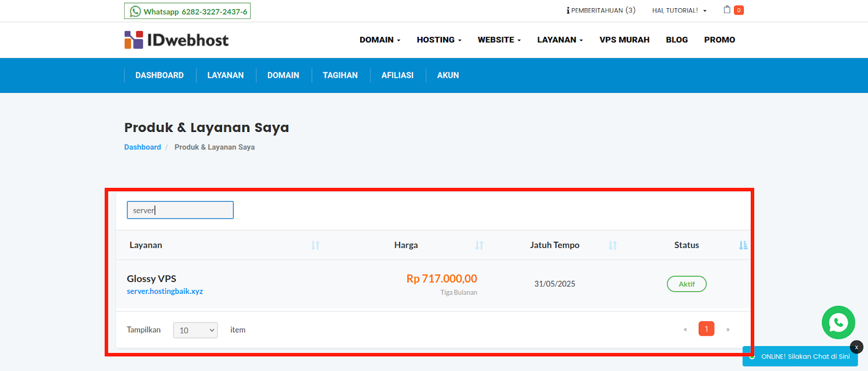Open the AFILIASI tab
Screen dimensions: 868x371
coord(397,76)
